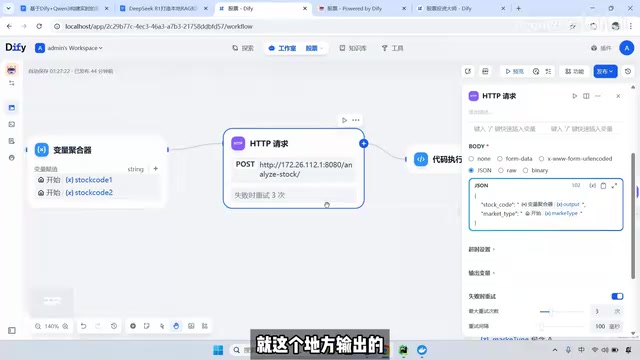Click the browser address bar URL

[x=159, y=26]
